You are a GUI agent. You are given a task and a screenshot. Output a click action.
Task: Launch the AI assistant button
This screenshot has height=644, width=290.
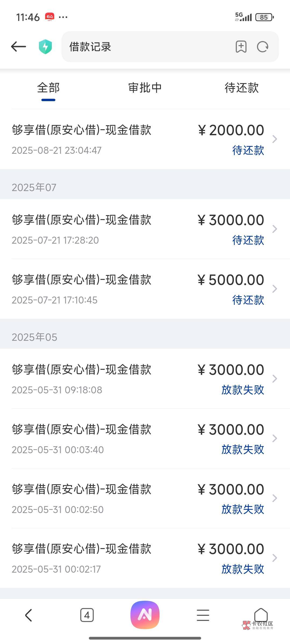(145, 615)
